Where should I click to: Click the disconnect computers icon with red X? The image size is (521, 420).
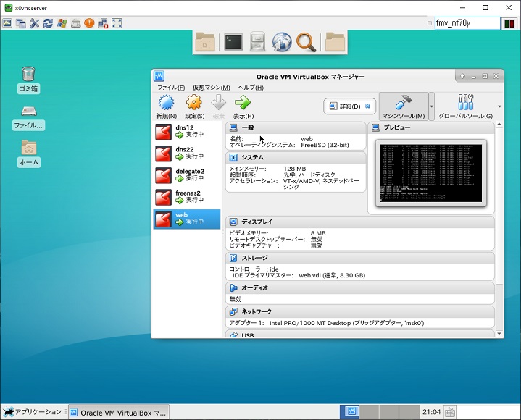click(x=103, y=23)
